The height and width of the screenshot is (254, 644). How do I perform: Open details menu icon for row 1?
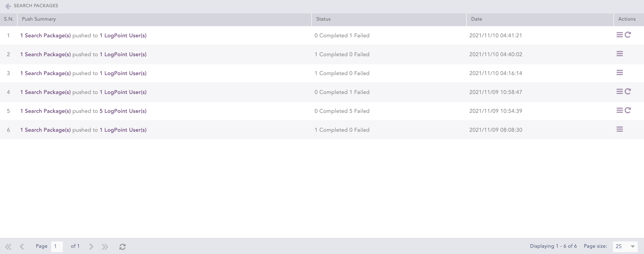[x=620, y=35]
